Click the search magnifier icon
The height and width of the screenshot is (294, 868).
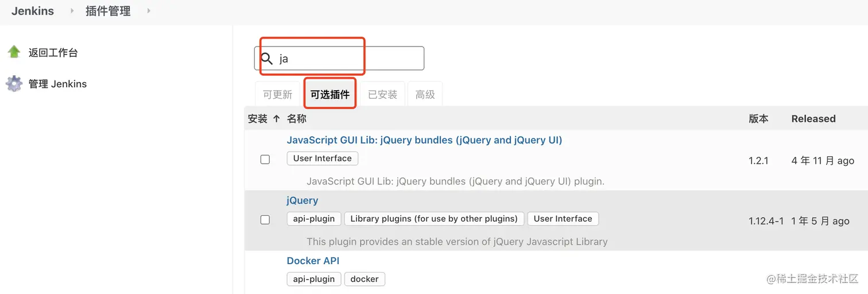coord(266,59)
